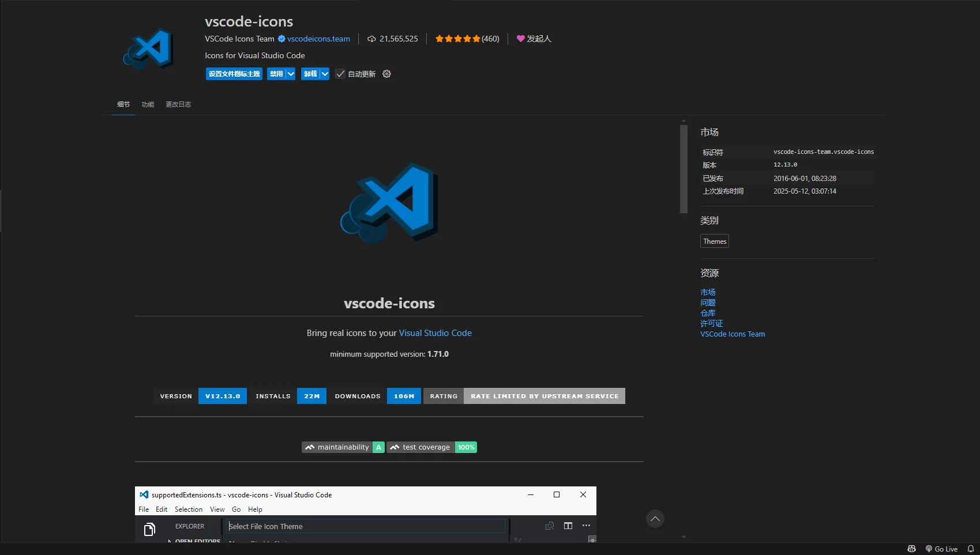Switch to the 细节 details tab
The height and width of the screenshot is (555, 980).
pos(123,104)
